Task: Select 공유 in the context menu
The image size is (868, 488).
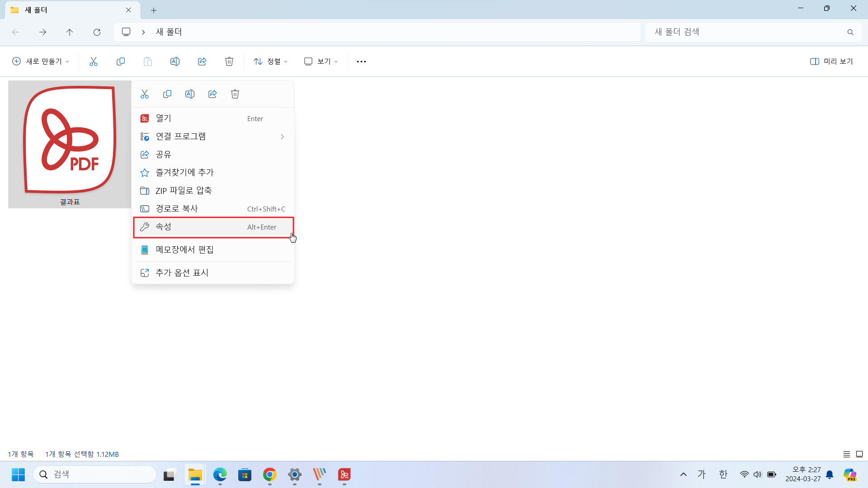Action: (213, 155)
